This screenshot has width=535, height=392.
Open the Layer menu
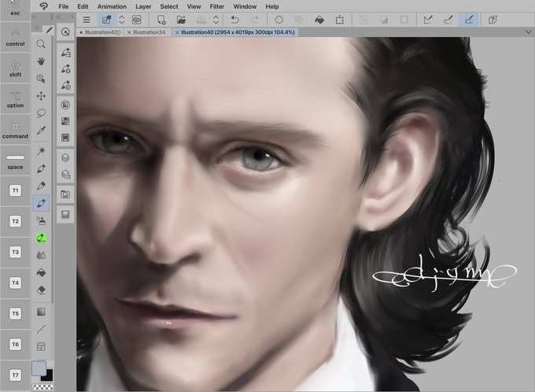(143, 6)
